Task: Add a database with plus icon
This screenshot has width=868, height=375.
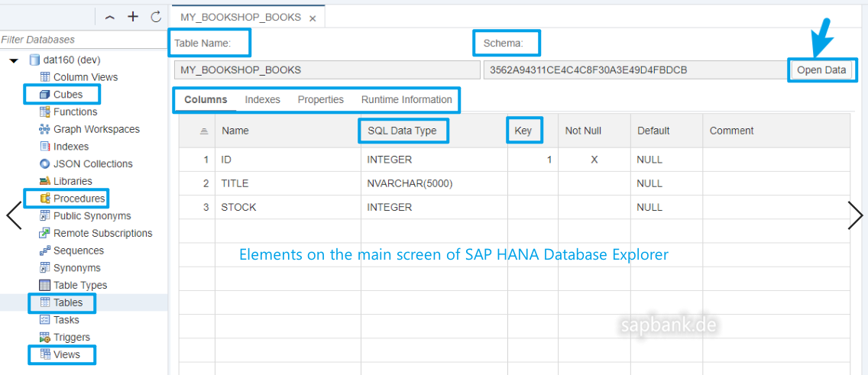Action: coord(133,17)
